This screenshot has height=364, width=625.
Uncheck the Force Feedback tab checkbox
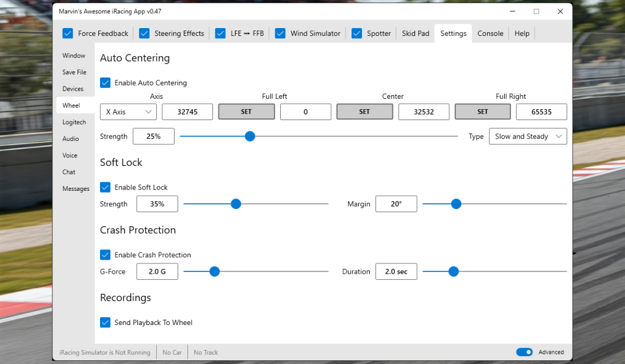click(68, 34)
